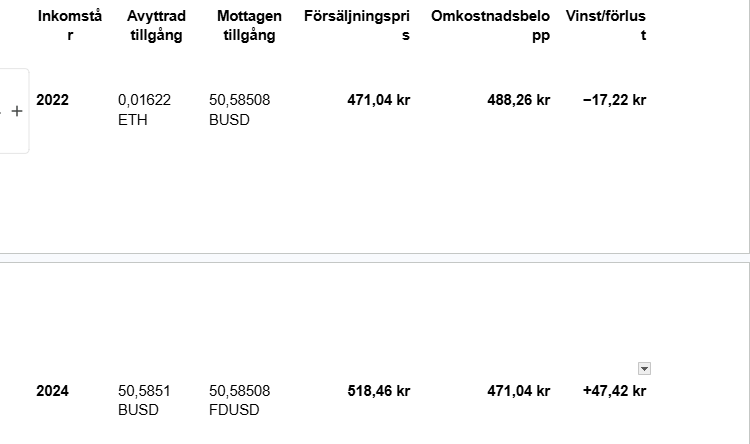Click the Mottagen tillgång column header
Viewport: 750px width, 444px height.
coord(249,25)
